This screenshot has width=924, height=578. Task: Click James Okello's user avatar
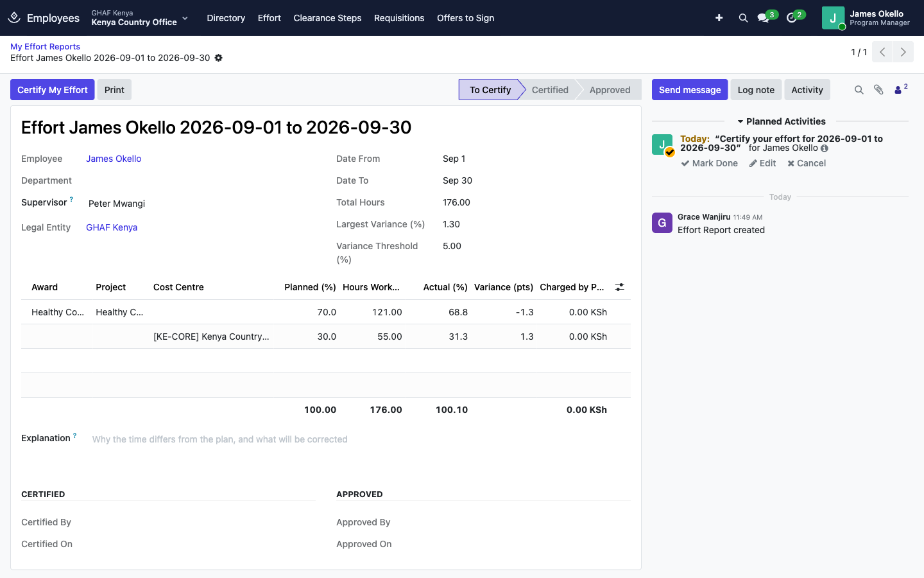tap(833, 18)
